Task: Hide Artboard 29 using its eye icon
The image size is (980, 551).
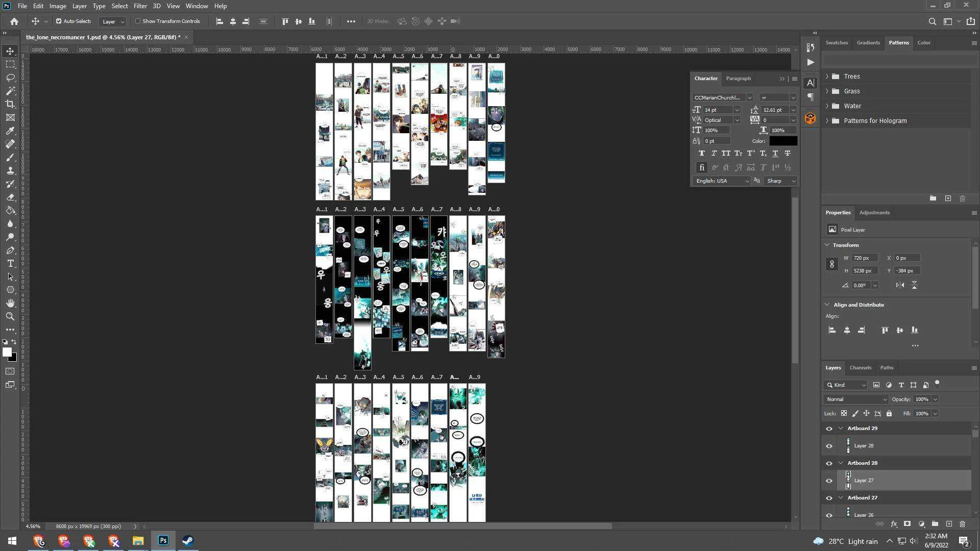Action: (x=829, y=429)
